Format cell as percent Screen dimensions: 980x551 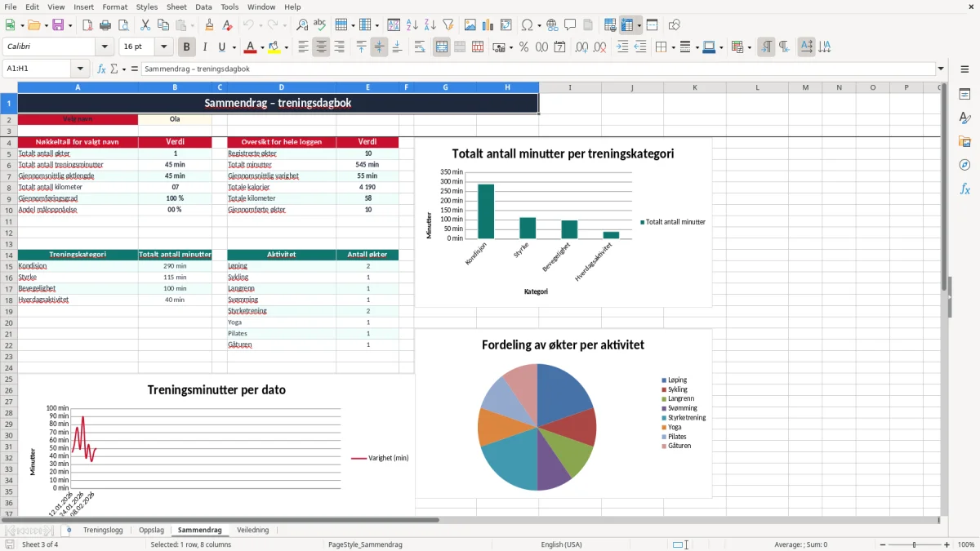(524, 47)
